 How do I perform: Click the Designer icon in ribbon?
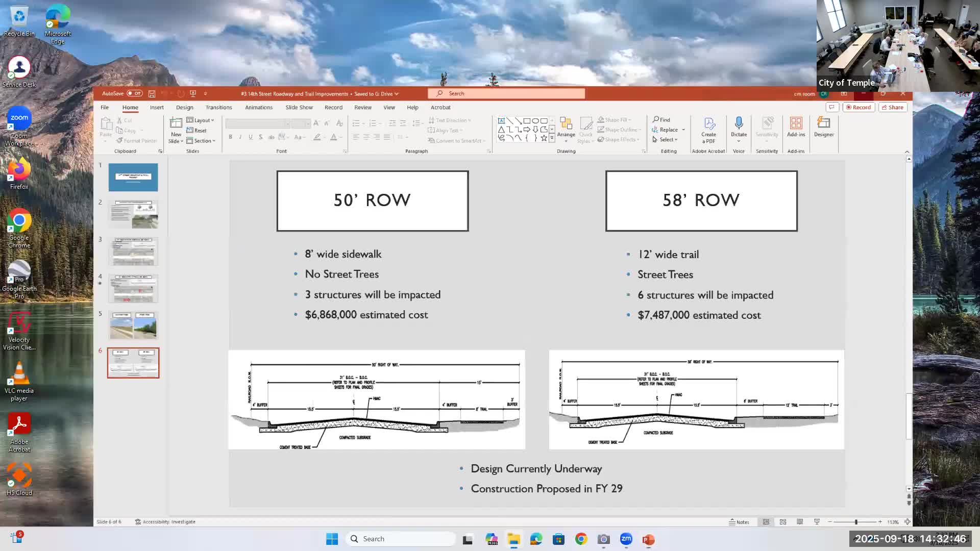click(823, 127)
